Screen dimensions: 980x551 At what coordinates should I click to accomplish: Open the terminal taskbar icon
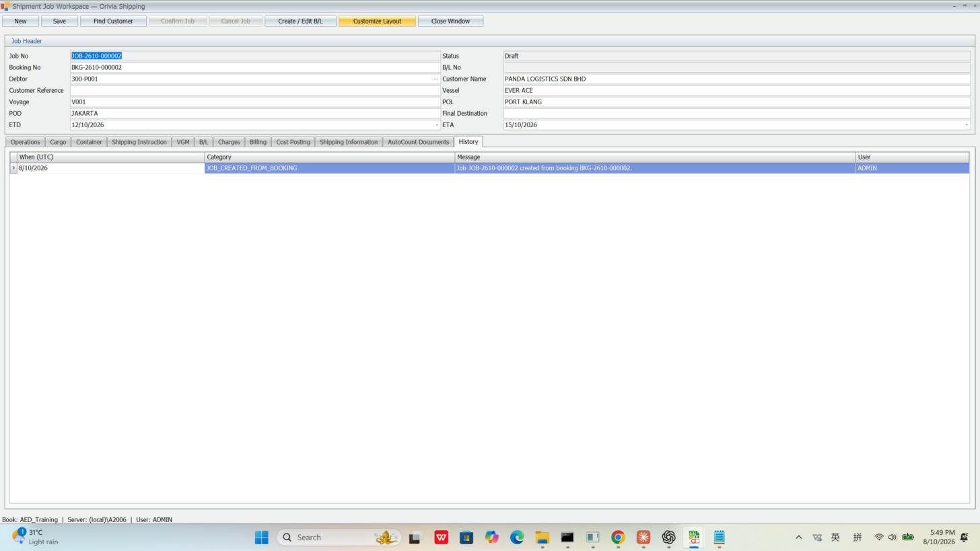(567, 537)
